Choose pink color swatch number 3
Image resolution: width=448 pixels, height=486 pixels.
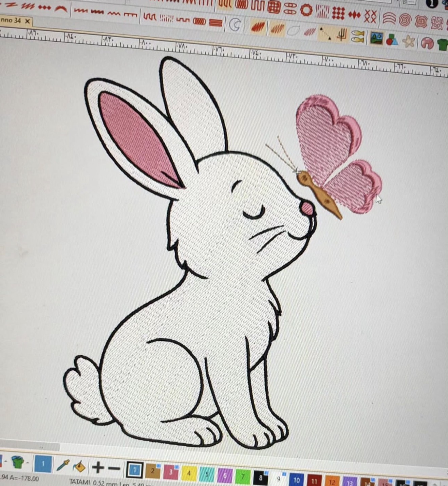coord(171,472)
